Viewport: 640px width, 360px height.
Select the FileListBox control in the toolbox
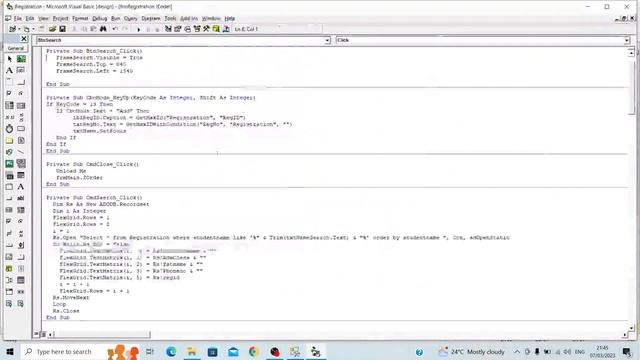tap(21, 140)
